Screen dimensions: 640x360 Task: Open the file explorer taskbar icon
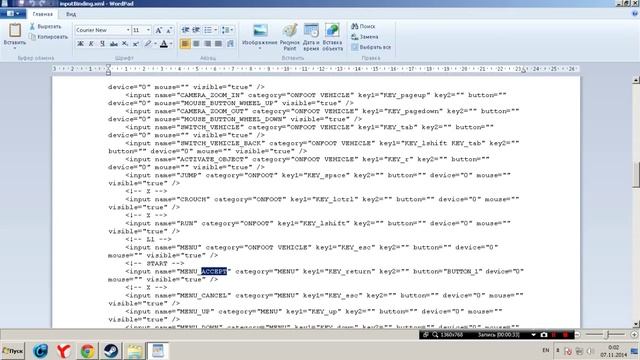pyautogui.click(x=134, y=351)
